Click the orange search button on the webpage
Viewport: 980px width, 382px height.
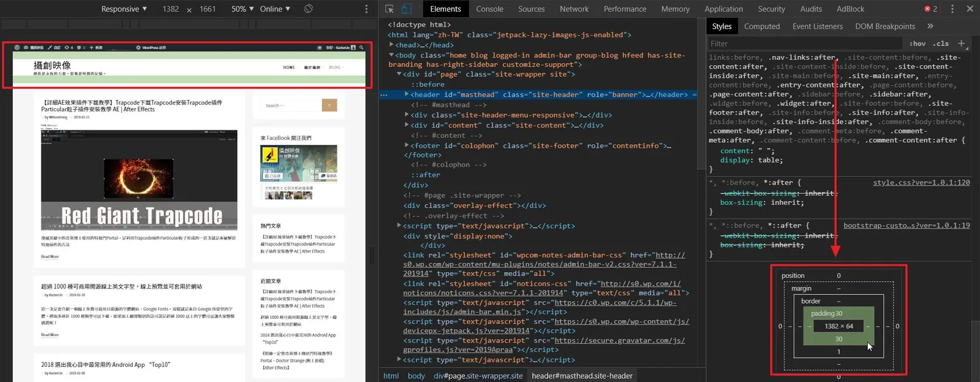[330, 105]
